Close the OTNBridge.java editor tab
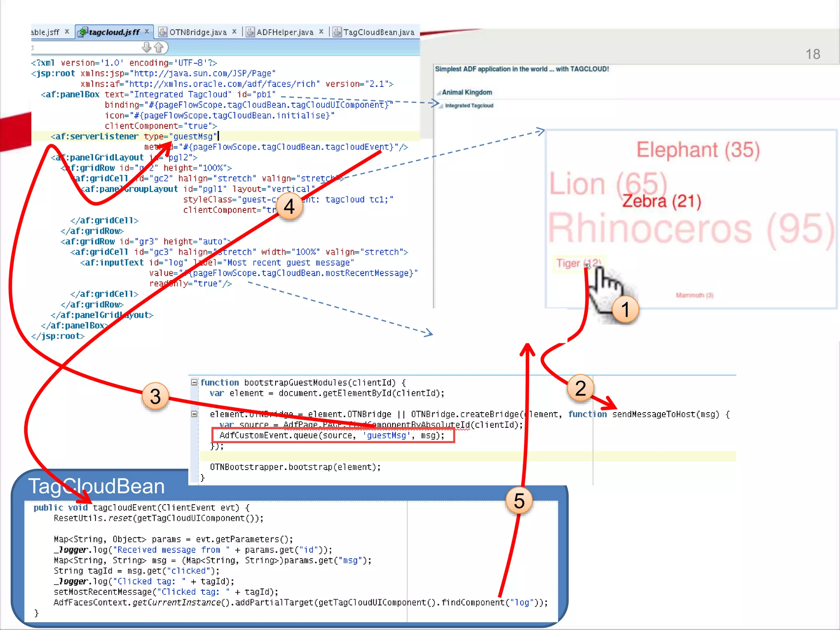The width and height of the screenshot is (840, 630). pyautogui.click(x=234, y=32)
